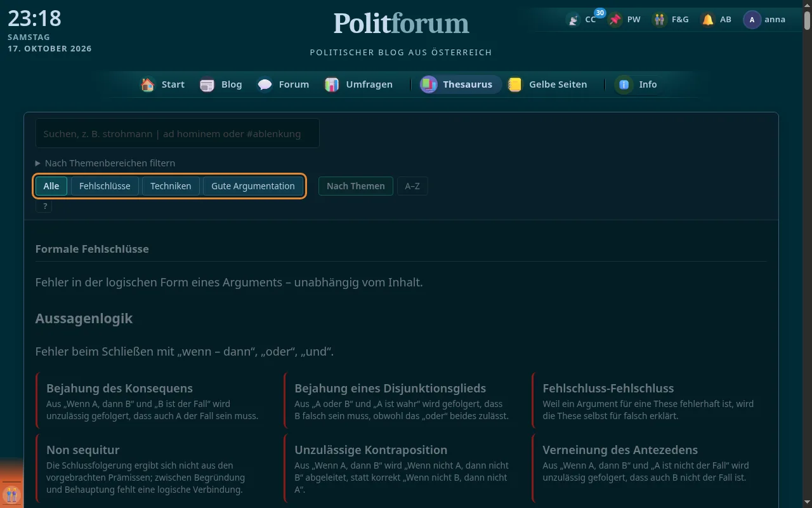Click the Aussagenlogik heading
The width and height of the screenshot is (812, 508).
84,318
